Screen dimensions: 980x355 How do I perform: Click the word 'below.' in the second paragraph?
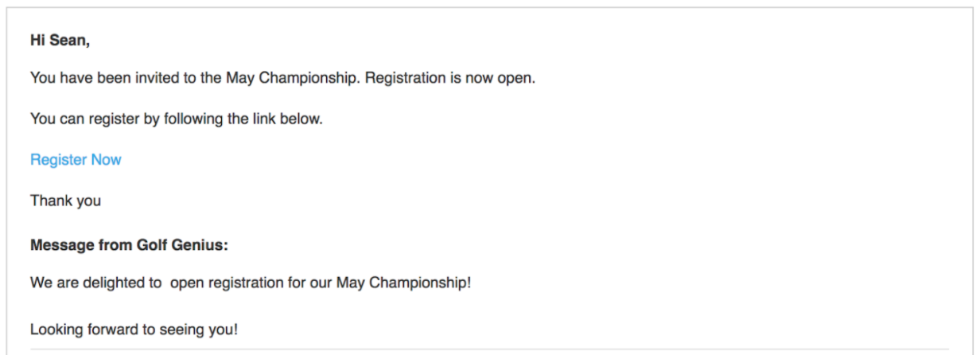300,119
